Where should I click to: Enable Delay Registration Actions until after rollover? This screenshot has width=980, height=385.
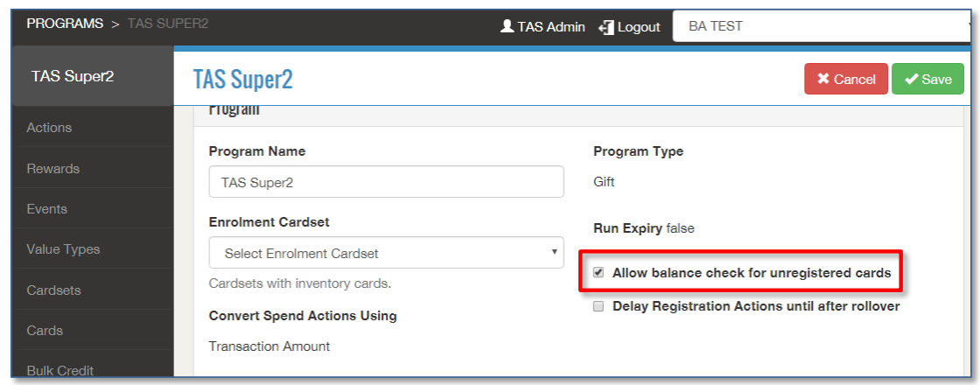pyautogui.click(x=598, y=306)
